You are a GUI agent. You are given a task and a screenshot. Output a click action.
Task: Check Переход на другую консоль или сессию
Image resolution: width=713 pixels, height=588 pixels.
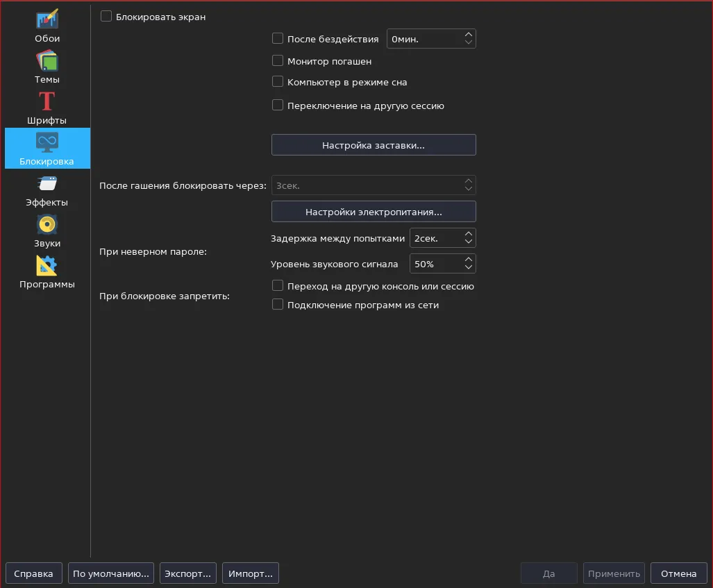[278, 285]
